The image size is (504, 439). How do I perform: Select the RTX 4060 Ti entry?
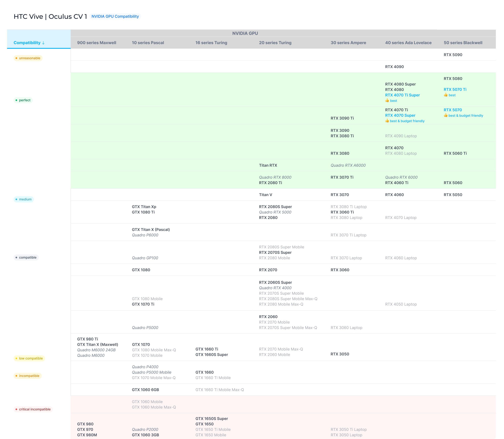coord(396,183)
